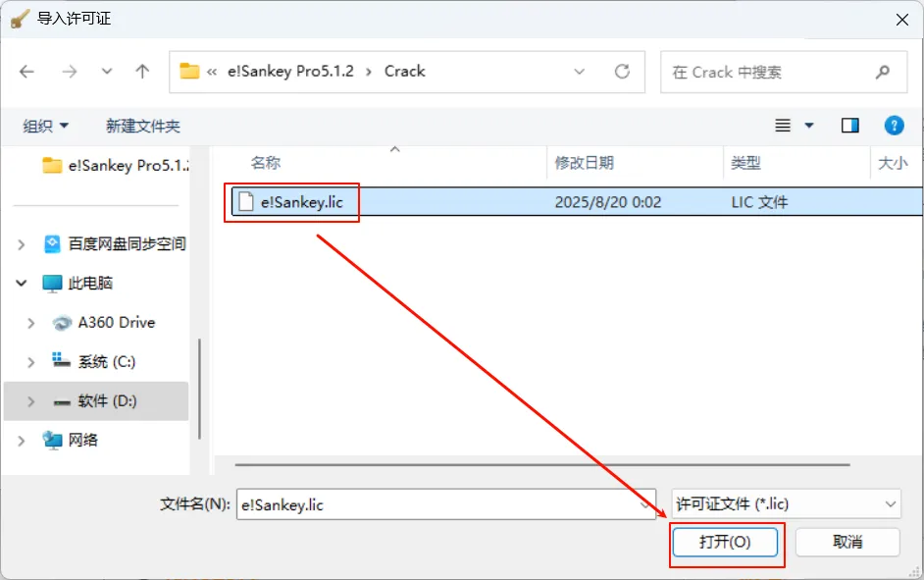Open recent locations chevron next to forward arrow

107,72
